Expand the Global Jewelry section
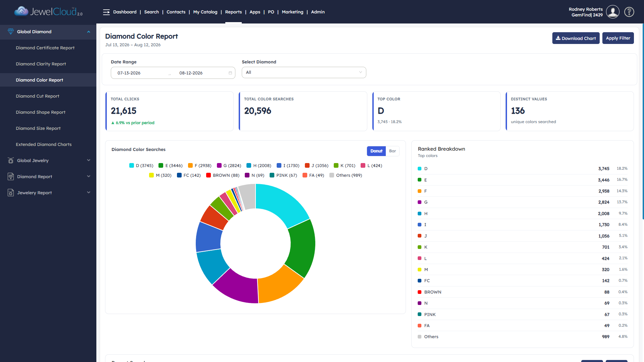This screenshot has height=362, width=644. [89, 160]
